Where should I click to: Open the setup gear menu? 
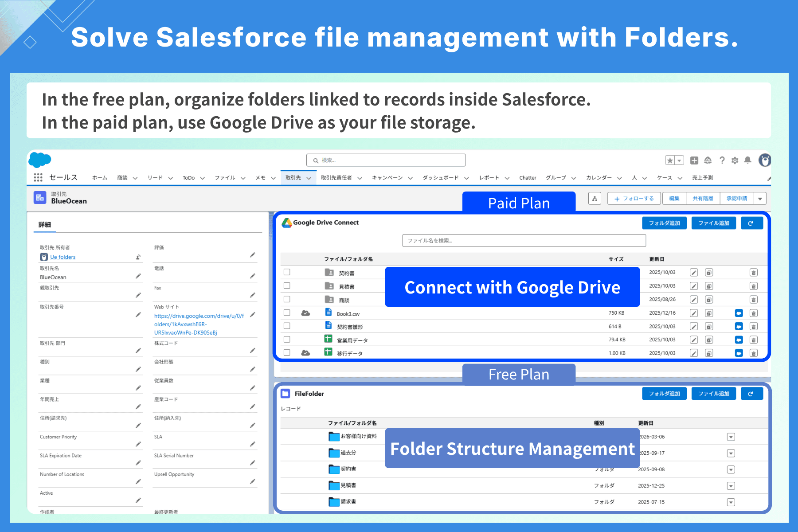(x=735, y=160)
